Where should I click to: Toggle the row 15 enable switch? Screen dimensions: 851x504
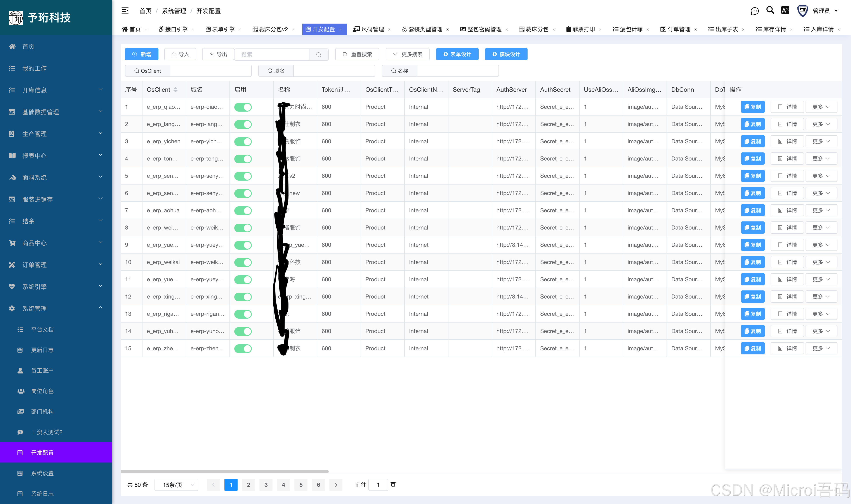(243, 349)
